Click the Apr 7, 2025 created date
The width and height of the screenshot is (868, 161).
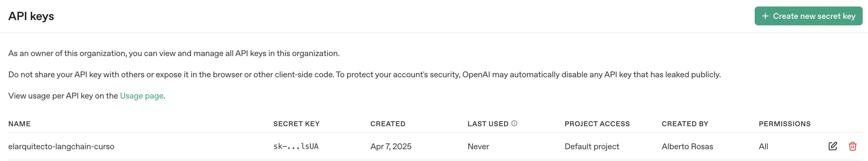click(390, 147)
